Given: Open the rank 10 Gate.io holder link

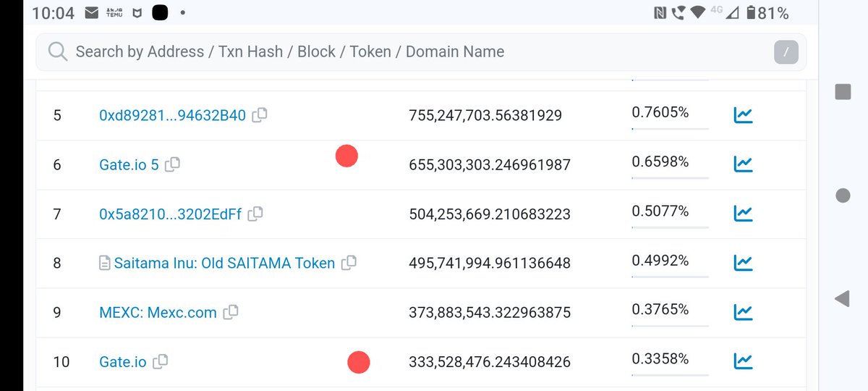Looking at the screenshot, I should click(123, 361).
